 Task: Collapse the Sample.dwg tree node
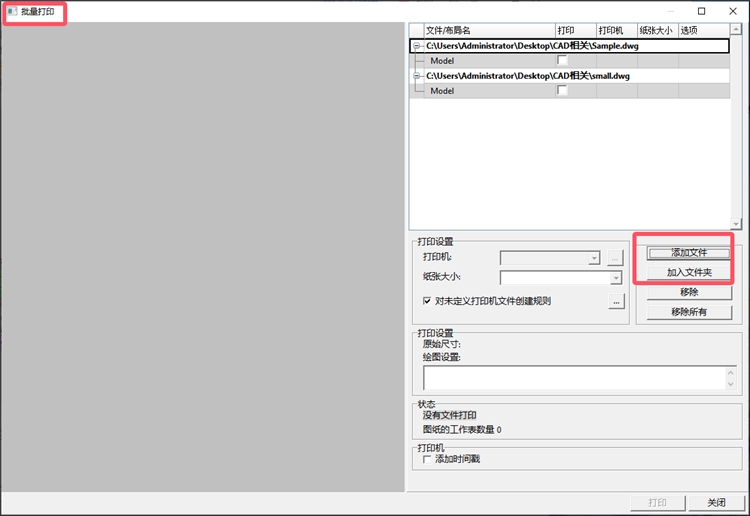pos(416,46)
